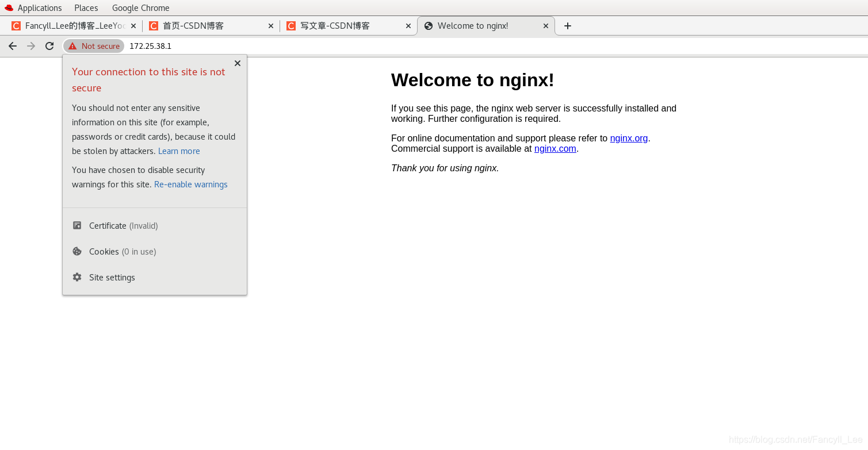
Task: Click the CSDN favicon on Fancyll_Lee tab
Action: pos(16,26)
